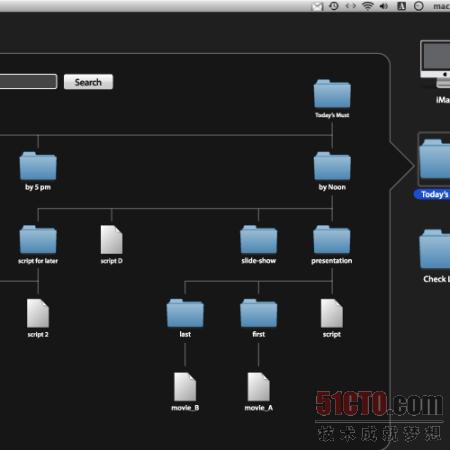Click the volume icon in menu bar
Viewport: 450px width, 450px height.
click(x=384, y=6)
